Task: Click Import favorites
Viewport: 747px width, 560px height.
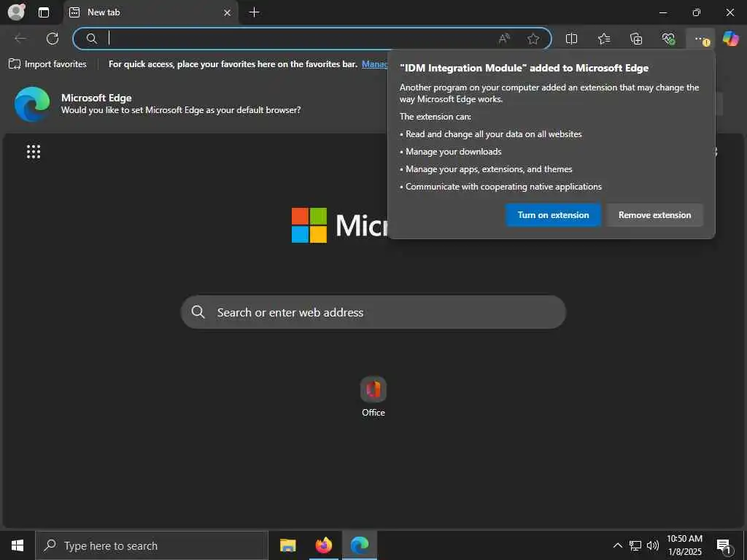Action: 47,64
